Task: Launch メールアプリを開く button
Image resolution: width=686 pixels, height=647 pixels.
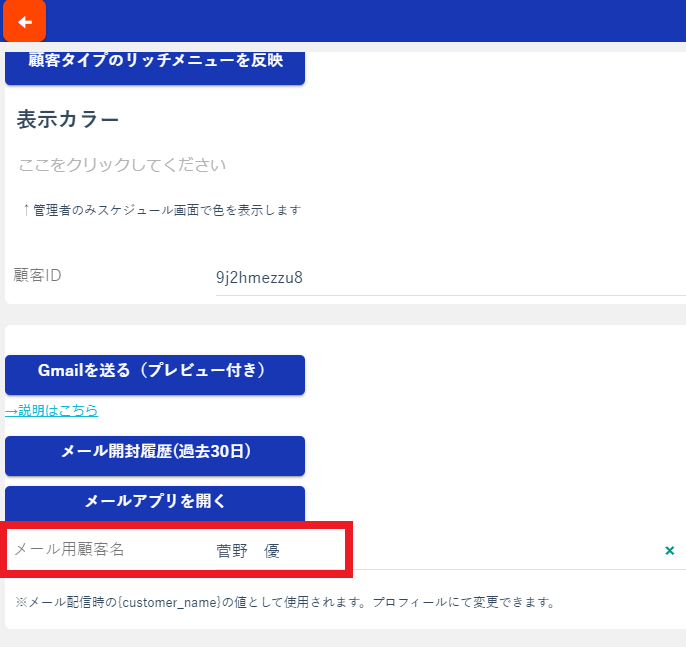Action: (155, 503)
